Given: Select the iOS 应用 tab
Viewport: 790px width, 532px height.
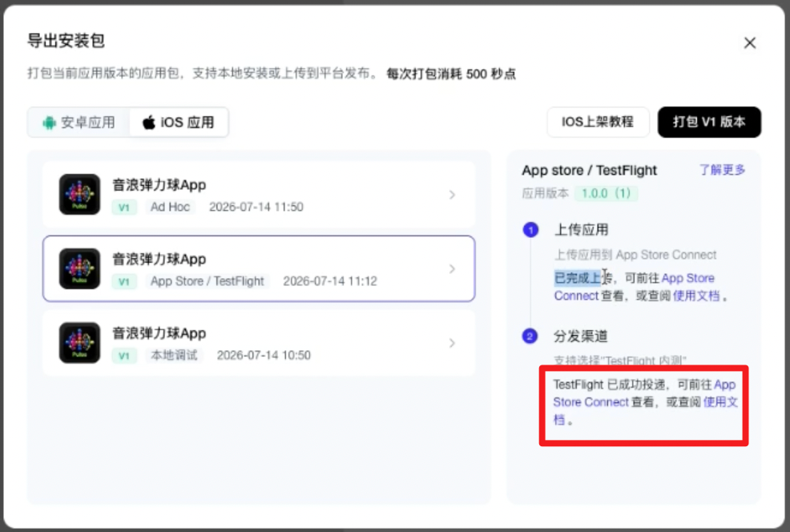Looking at the screenshot, I should tap(179, 123).
